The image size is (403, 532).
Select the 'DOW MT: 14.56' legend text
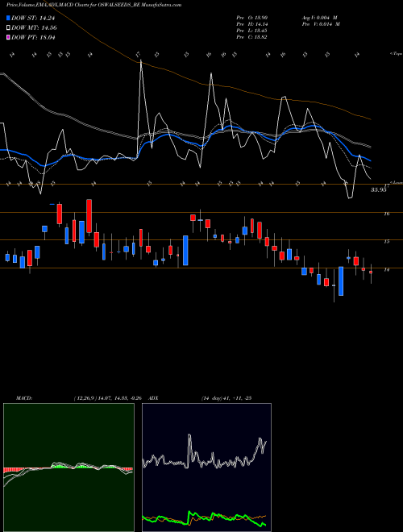(x=34, y=28)
